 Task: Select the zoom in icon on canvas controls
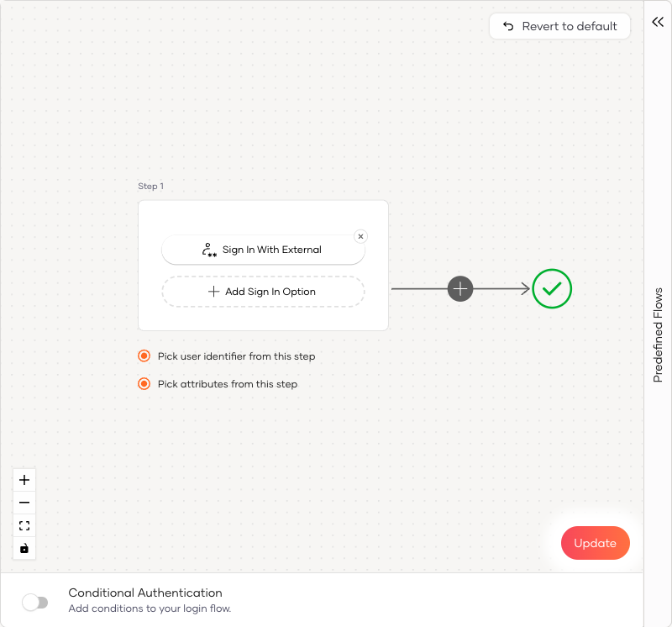[x=24, y=479]
